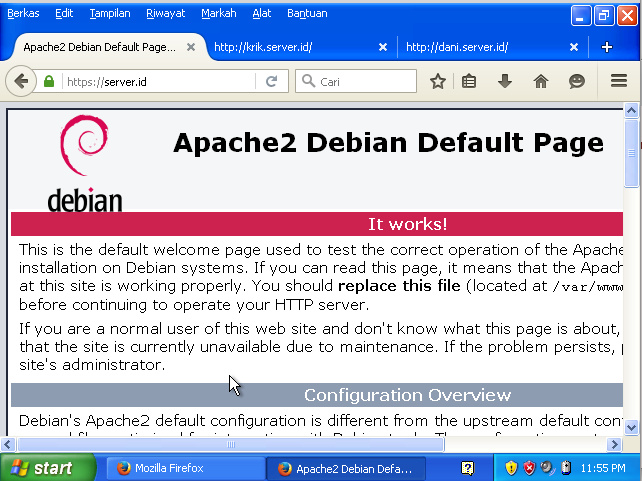Open the hamburger menu button
The image size is (642, 481).
pos(619,81)
